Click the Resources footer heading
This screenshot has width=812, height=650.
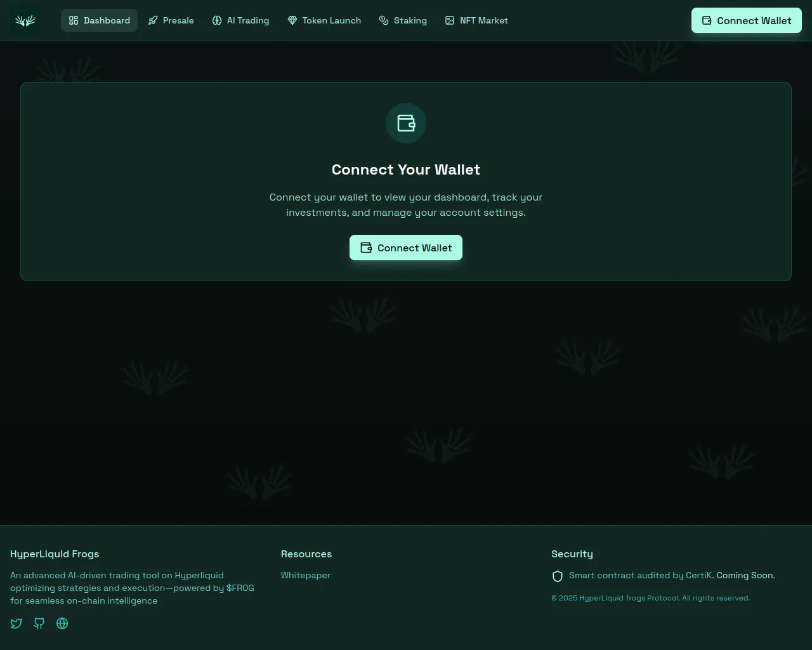click(x=306, y=554)
